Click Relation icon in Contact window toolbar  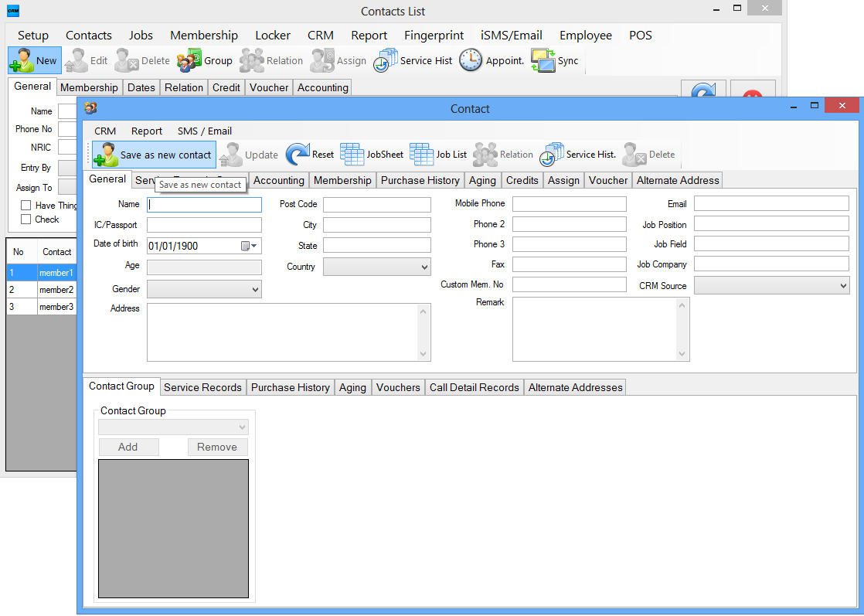(x=485, y=155)
